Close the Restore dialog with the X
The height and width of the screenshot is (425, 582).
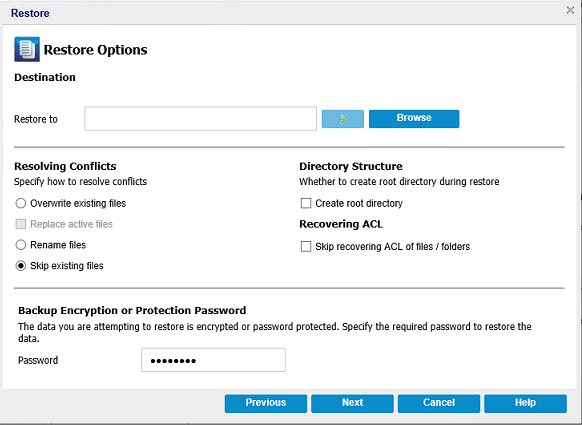pyautogui.click(x=570, y=10)
